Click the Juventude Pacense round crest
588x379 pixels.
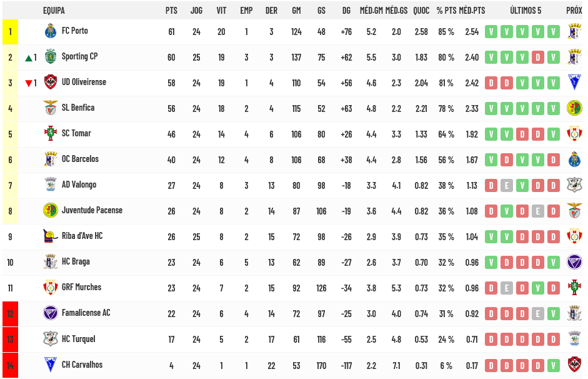click(50, 210)
